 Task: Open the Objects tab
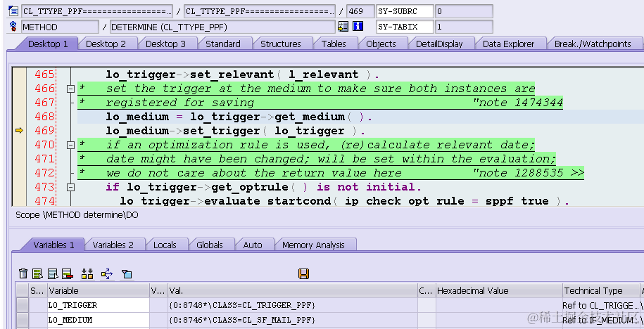coord(381,44)
